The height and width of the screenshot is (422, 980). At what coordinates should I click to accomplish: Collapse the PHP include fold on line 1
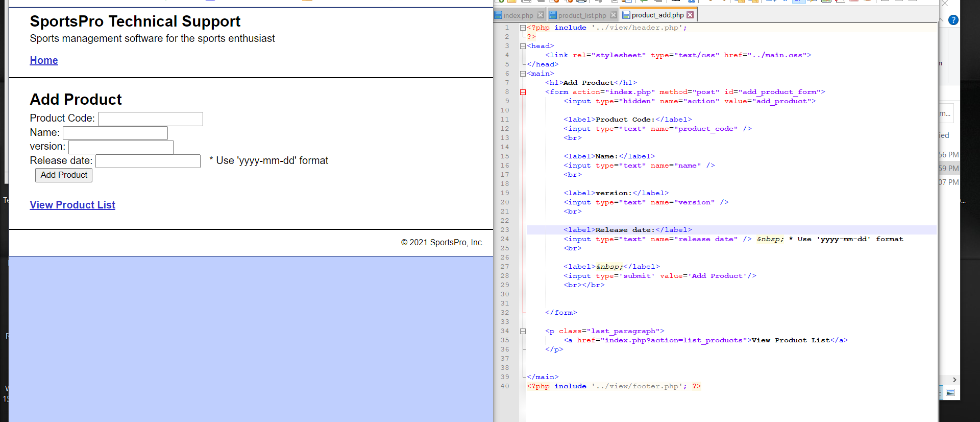tap(523, 28)
